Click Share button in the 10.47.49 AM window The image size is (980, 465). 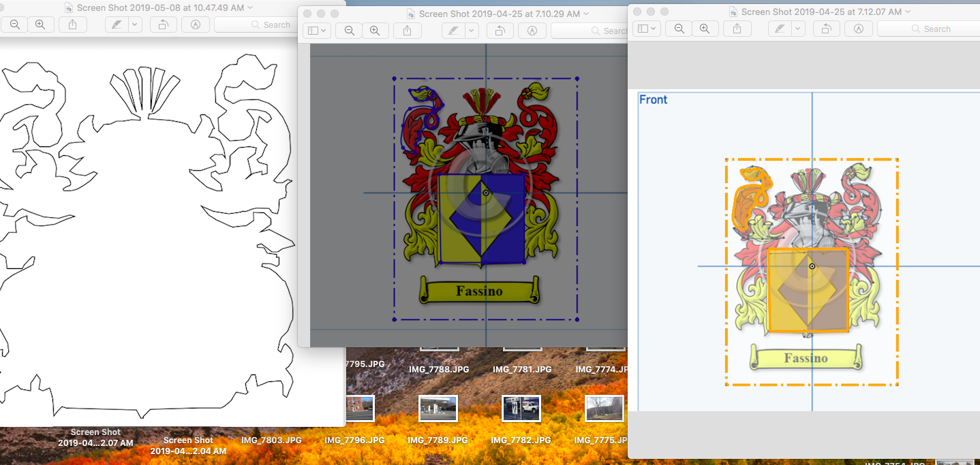click(73, 25)
